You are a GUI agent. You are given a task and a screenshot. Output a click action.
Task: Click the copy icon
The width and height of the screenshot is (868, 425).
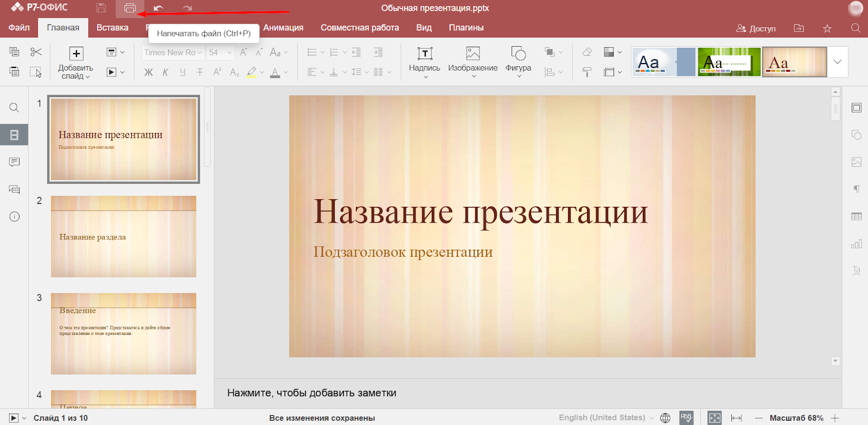(x=15, y=52)
